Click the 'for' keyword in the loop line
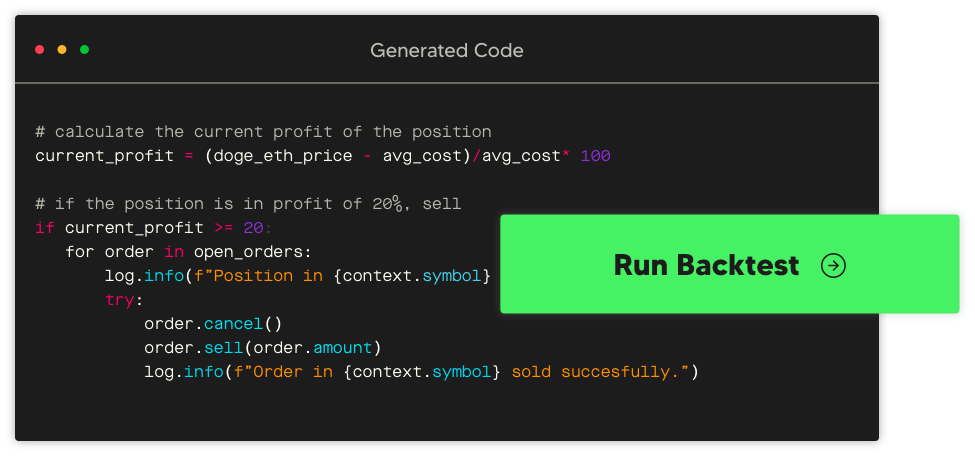 pos(79,252)
